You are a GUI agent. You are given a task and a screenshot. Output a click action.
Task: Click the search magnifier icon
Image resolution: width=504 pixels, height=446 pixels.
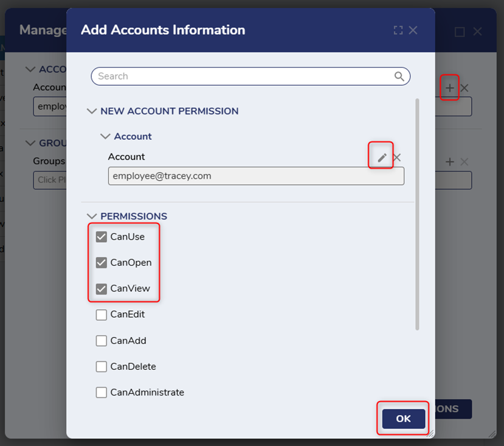399,76
